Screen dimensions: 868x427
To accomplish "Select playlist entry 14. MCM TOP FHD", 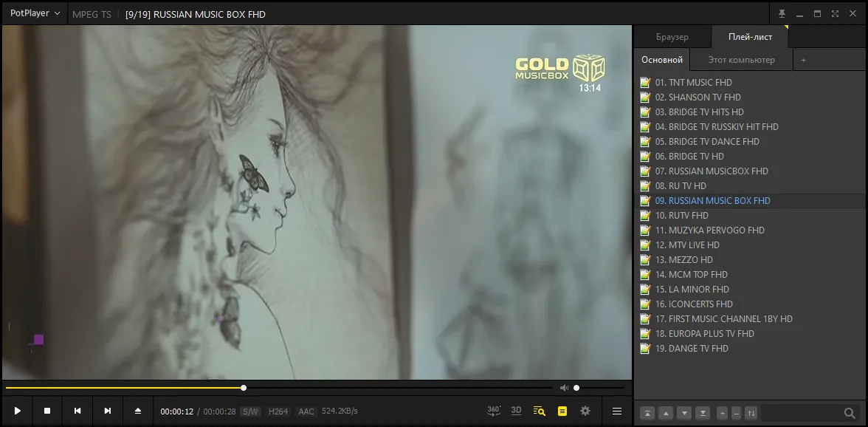I will pyautogui.click(x=750, y=274).
